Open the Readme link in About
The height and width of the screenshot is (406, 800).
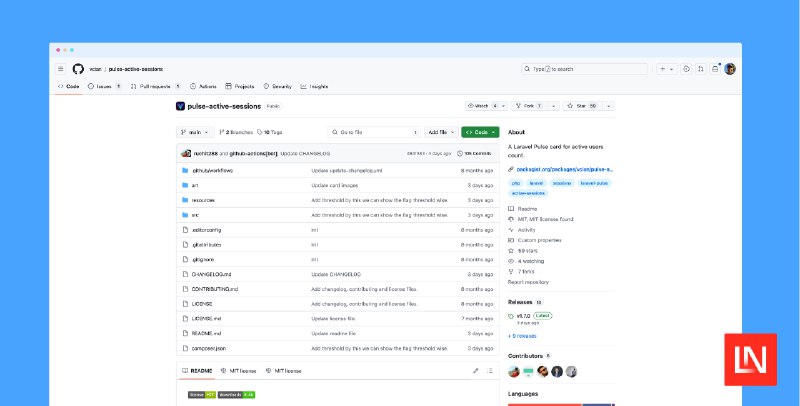pyautogui.click(x=522, y=209)
